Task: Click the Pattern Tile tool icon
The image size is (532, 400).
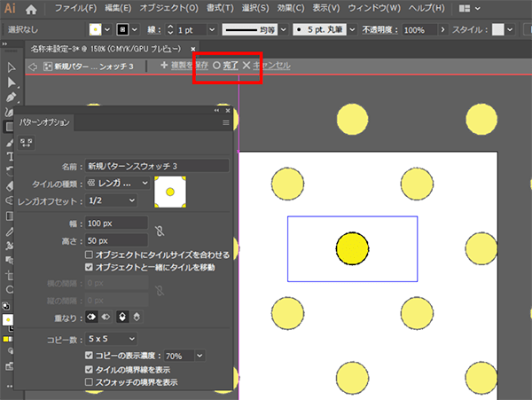Action: (26, 141)
